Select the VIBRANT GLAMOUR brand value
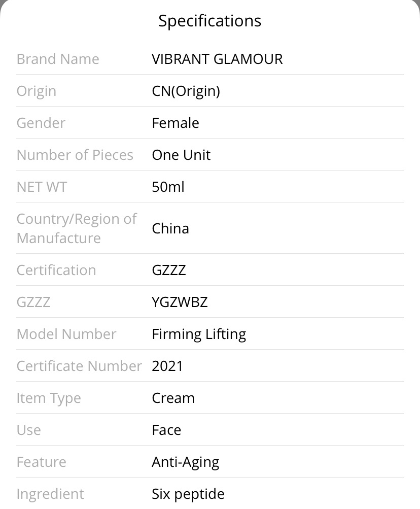The width and height of the screenshot is (420, 509). 217,59
